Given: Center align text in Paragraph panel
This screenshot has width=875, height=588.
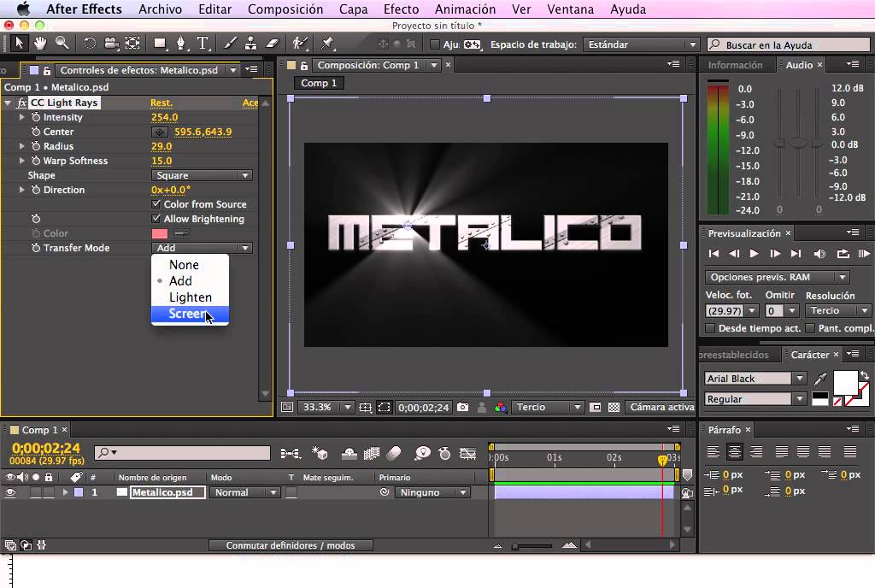Looking at the screenshot, I should coord(734,451).
